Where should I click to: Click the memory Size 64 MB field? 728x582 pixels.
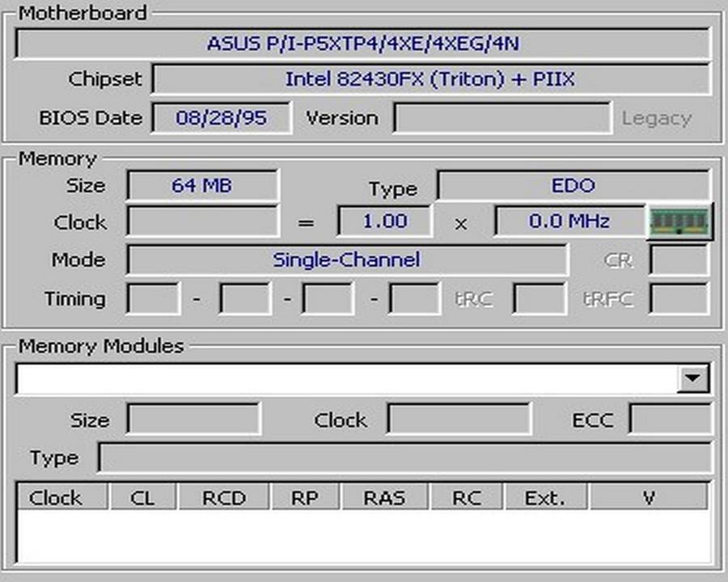(x=202, y=185)
